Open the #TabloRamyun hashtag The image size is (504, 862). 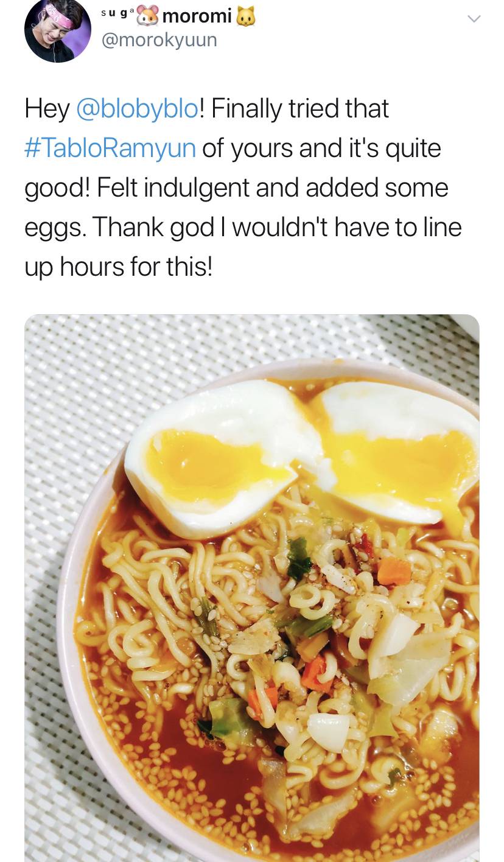(x=110, y=148)
